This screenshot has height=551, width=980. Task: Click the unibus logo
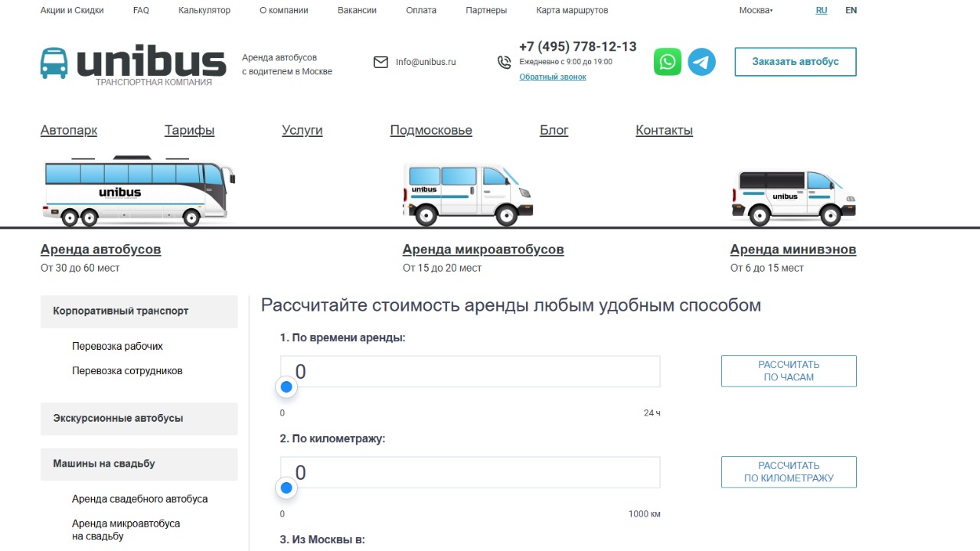tap(133, 66)
